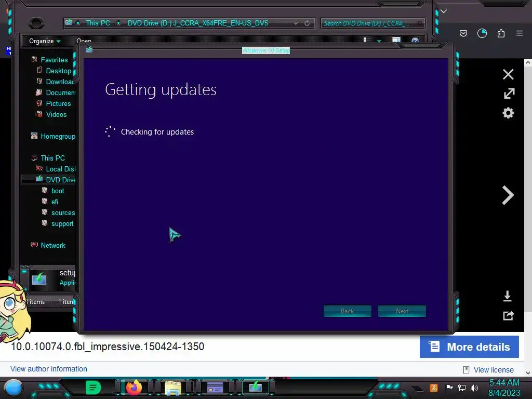Select Downloads in the navigation pane
Screen dimensions: 532x399
click(x=60, y=82)
